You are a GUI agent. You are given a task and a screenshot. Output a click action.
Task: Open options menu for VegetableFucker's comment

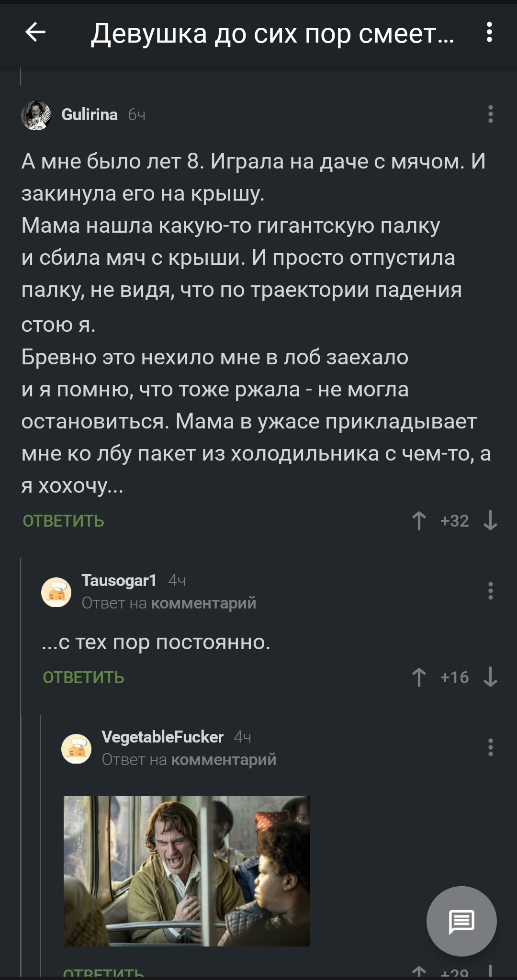(490, 747)
